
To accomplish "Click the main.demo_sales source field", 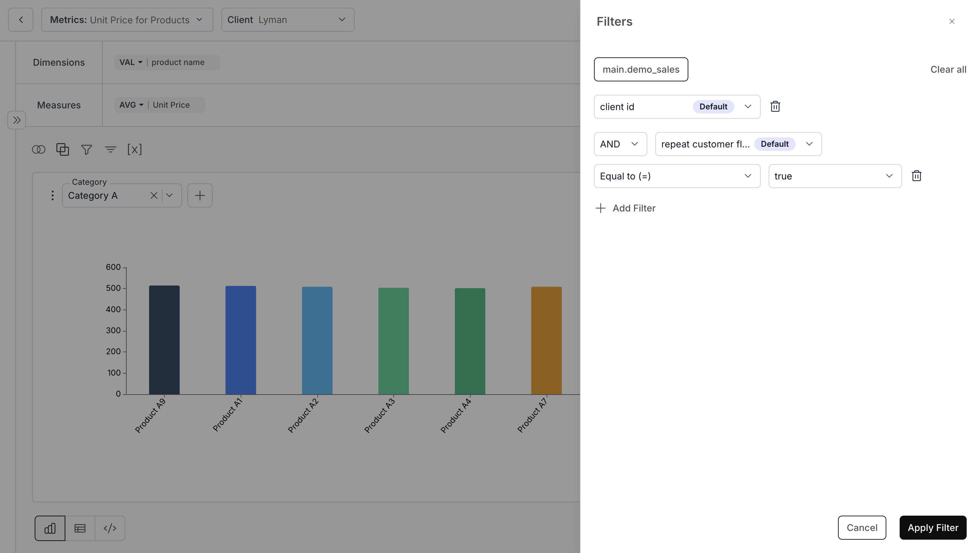I will (641, 69).
